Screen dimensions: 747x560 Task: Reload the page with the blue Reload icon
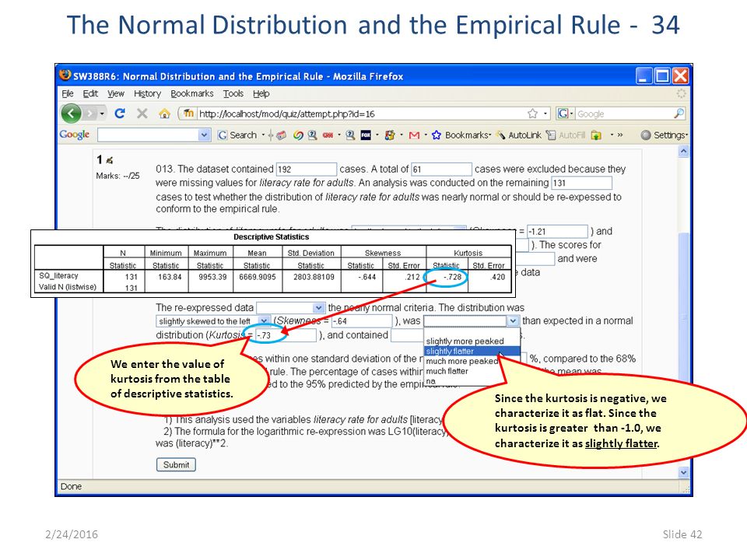pyautogui.click(x=120, y=114)
